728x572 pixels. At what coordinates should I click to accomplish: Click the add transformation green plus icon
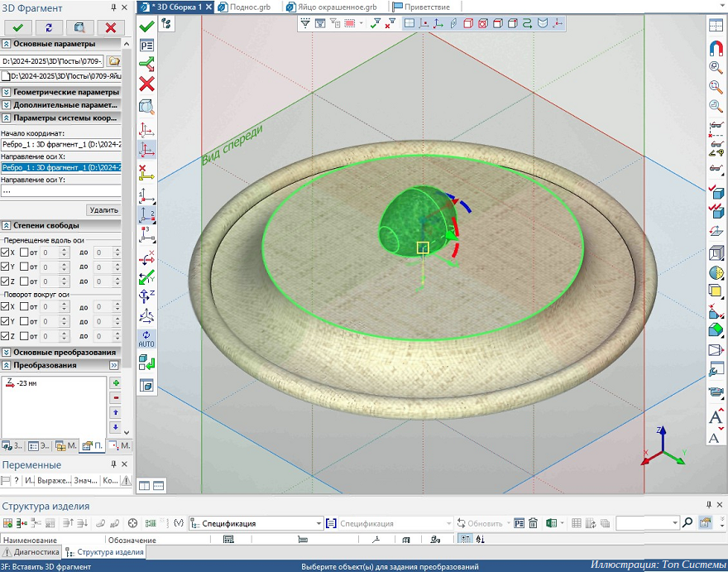(115, 383)
